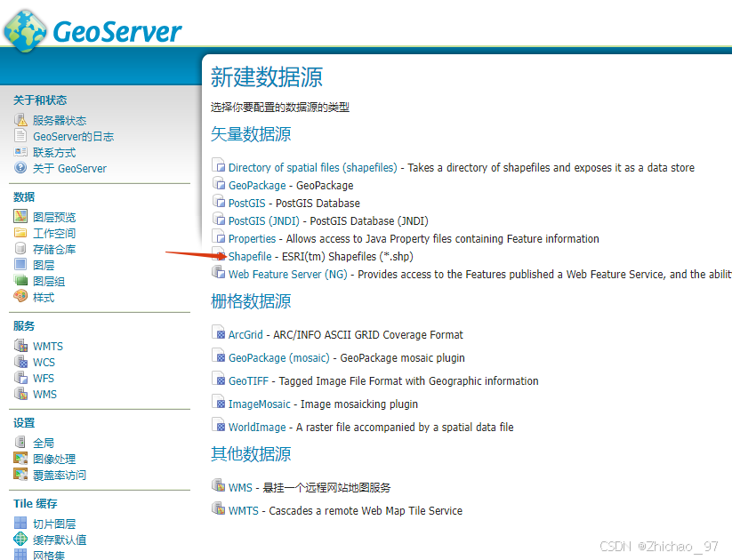732x560 pixels.
Task: Click the WFS service icon
Action: (20, 377)
